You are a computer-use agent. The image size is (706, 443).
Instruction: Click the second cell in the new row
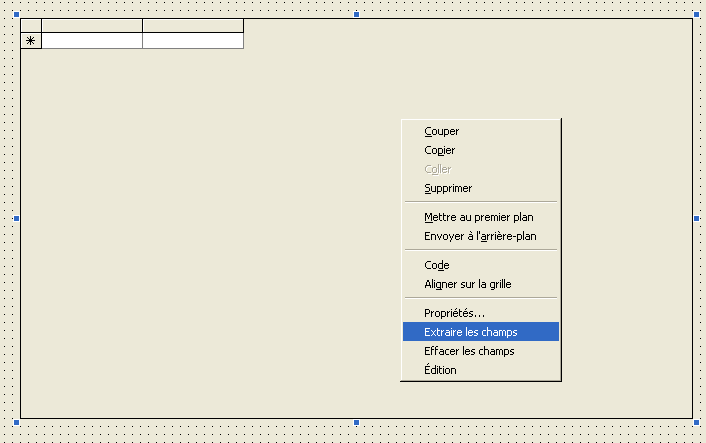[193, 41]
